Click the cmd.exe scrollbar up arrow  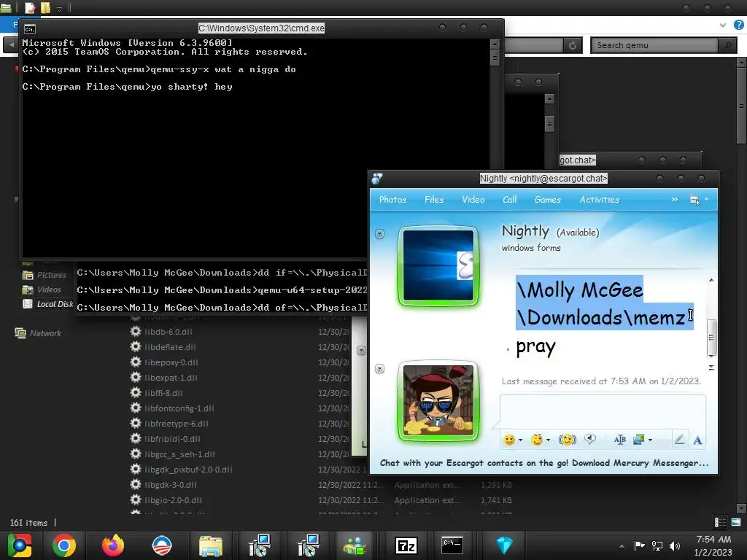click(x=495, y=44)
